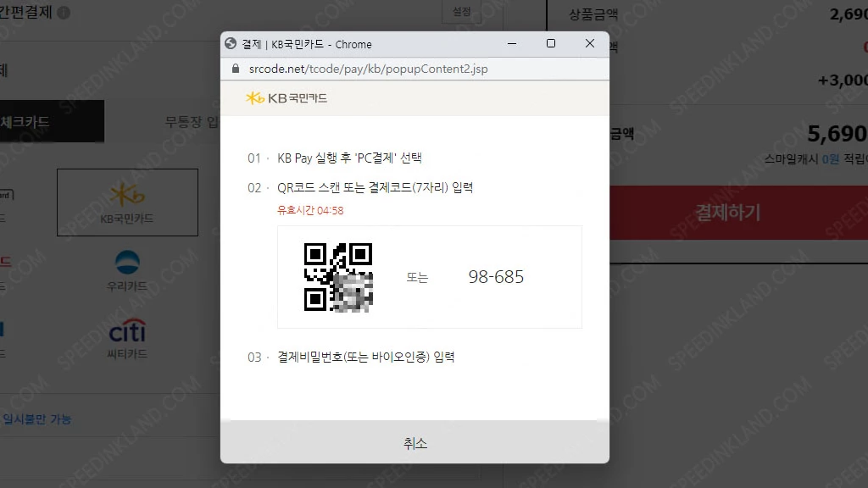868x488 pixels.
Task: Select KB국민카드 card option on background page
Action: [127, 202]
